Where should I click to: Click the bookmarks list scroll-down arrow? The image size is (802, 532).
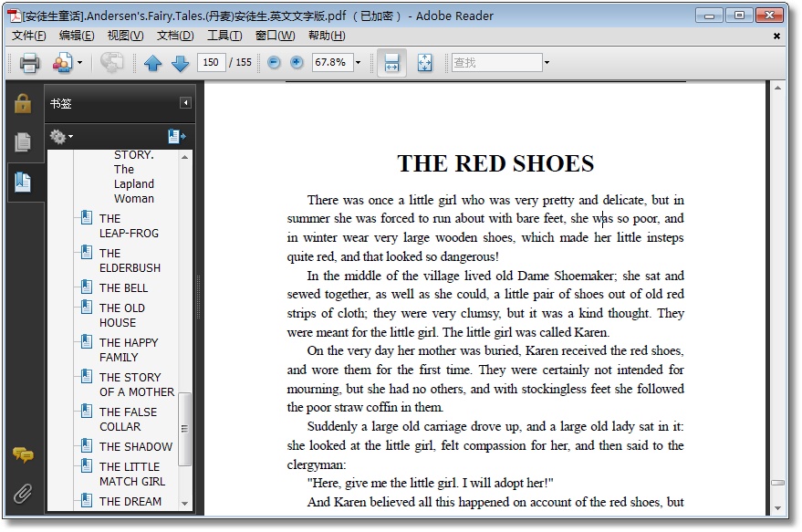click(x=184, y=504)
